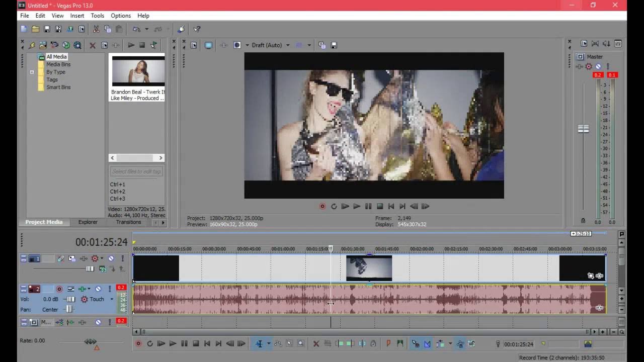Mute video track 1
The height and width of the screenshot is (362, 644).
pyautogui.click(x=111, y=258)
